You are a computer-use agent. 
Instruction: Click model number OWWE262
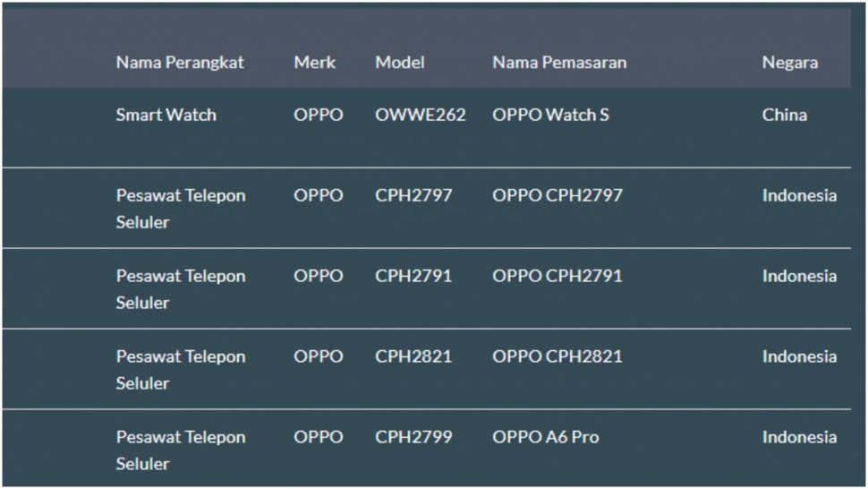pos(421,115)
